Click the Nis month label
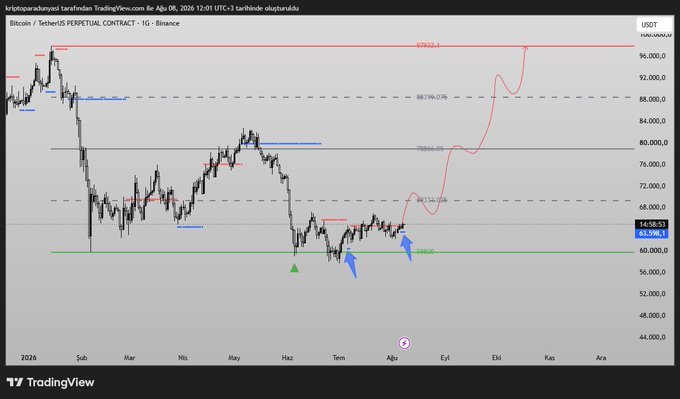Screen dimensions: 680x399 (183, 358)
